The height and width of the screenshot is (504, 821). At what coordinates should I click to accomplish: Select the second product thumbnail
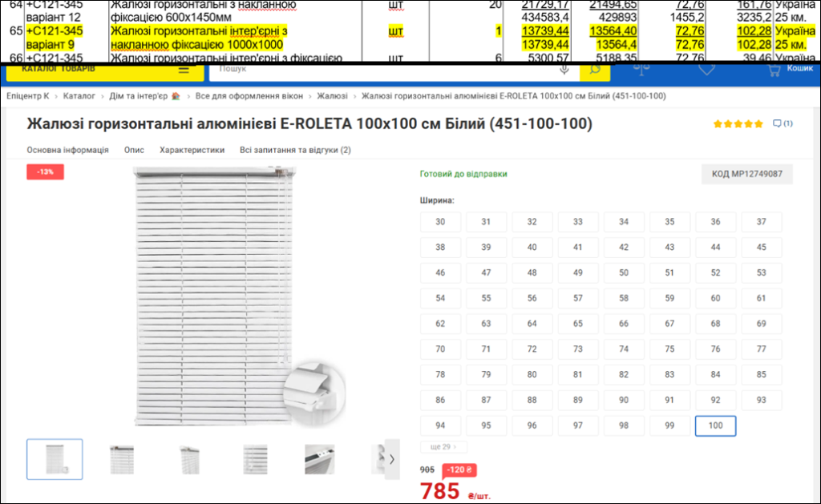point(122,459)
